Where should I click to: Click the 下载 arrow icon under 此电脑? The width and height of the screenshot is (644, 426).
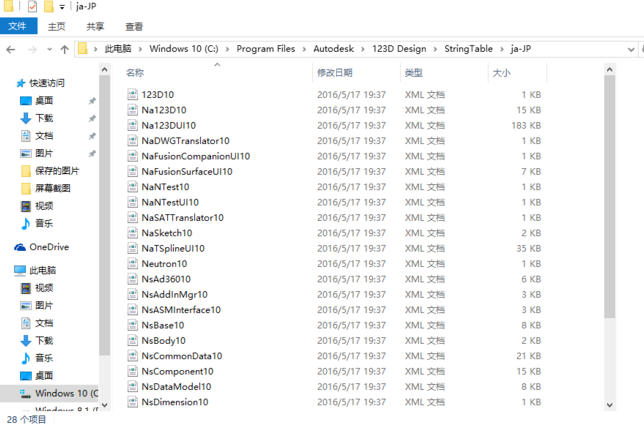pyautogui.click(x=25, y=341)
